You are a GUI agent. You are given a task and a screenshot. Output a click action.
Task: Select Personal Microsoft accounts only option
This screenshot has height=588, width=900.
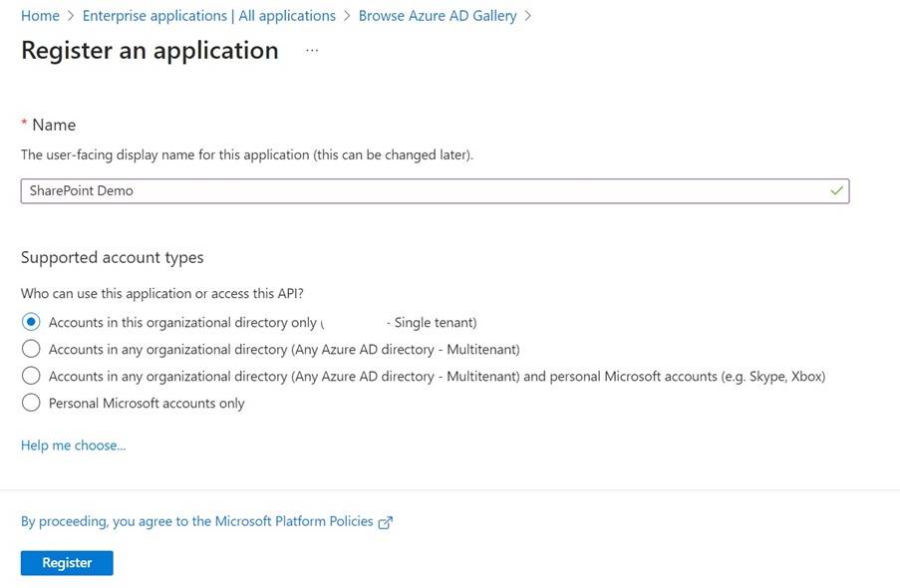coord(31,403)
